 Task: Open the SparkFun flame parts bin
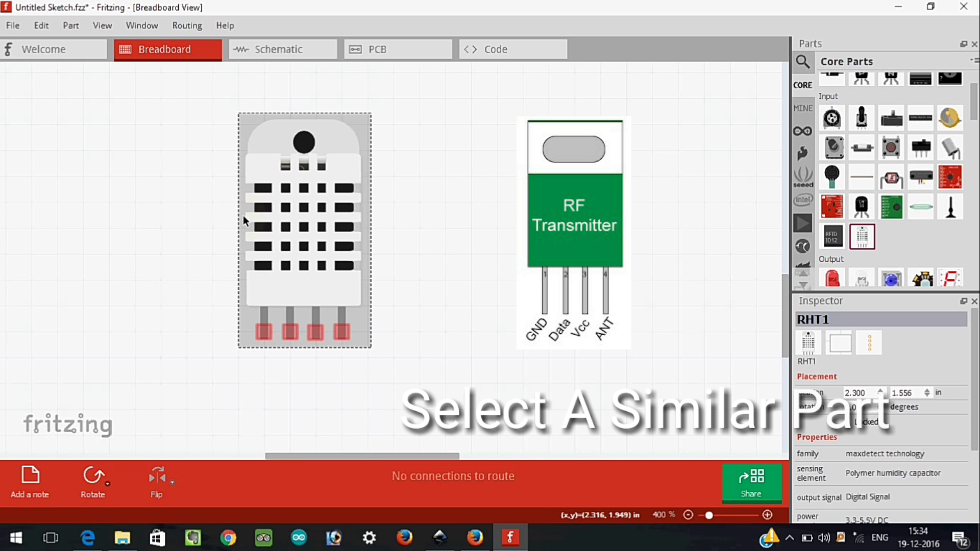802,153
